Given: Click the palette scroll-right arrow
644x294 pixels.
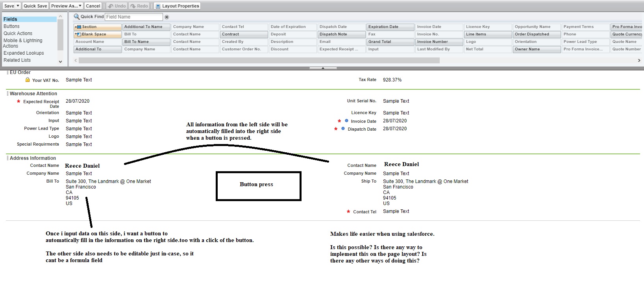Looking at the screenshot, I should click(639, 60).
